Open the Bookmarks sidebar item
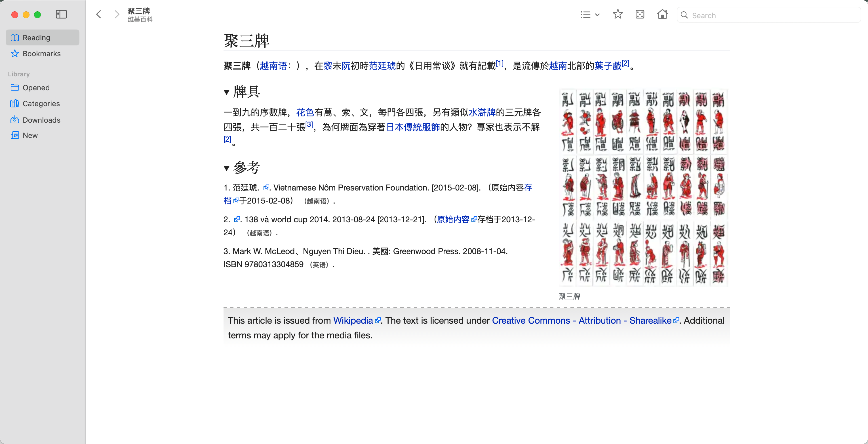Screen dimensions: 868x444 coord(43,54)
